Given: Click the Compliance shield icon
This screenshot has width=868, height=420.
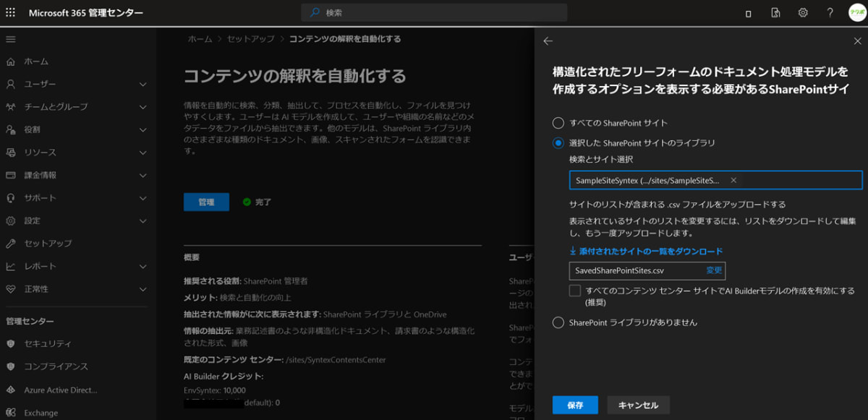Looking at the screenshot, I should [x=11, y=367].
